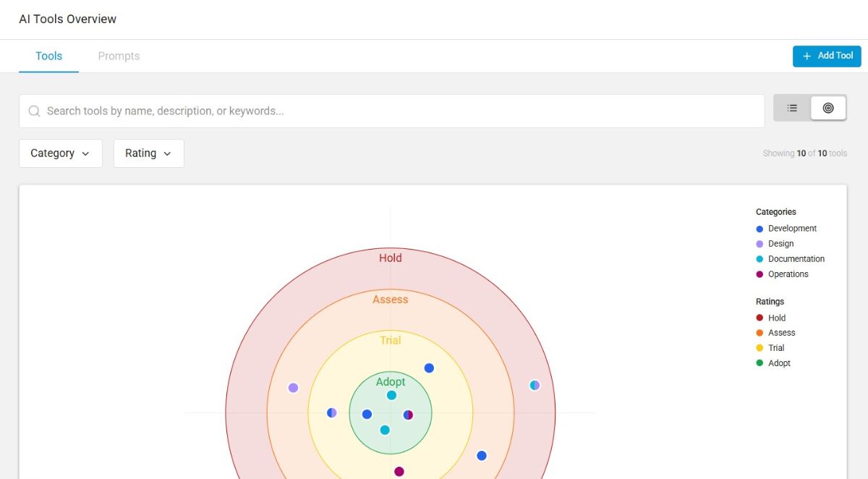Image resolution: width=868 pixels, height=479 pixels.
Task: Click the half cyan-purple dot in Hold ring
Action: (x=535, y=385)
